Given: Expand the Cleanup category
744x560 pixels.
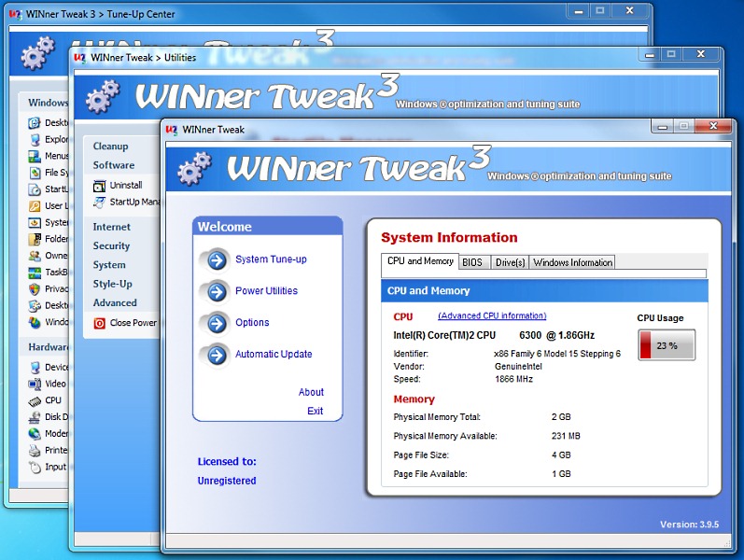Looking at the screenshot, I should (110, 147).
